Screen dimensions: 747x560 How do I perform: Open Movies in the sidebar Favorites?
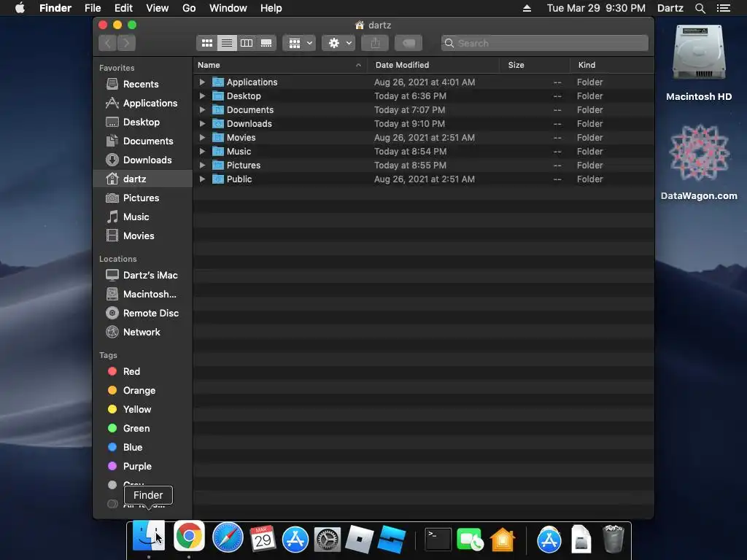pyautogui.click(x=142, y=236)
